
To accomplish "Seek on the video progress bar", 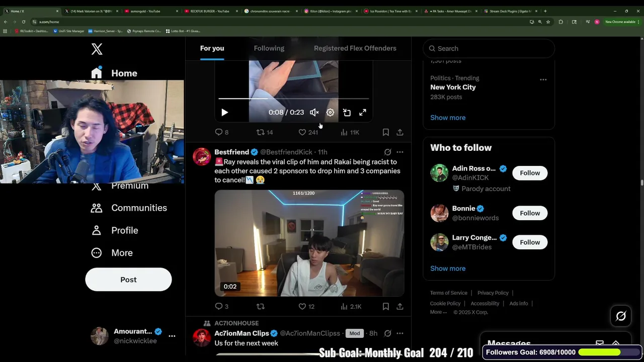I will pos(294,99).
